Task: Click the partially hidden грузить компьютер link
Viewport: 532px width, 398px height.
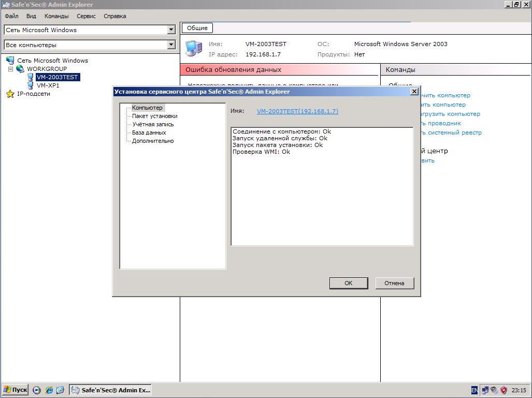Action: [x=451, y=114]
